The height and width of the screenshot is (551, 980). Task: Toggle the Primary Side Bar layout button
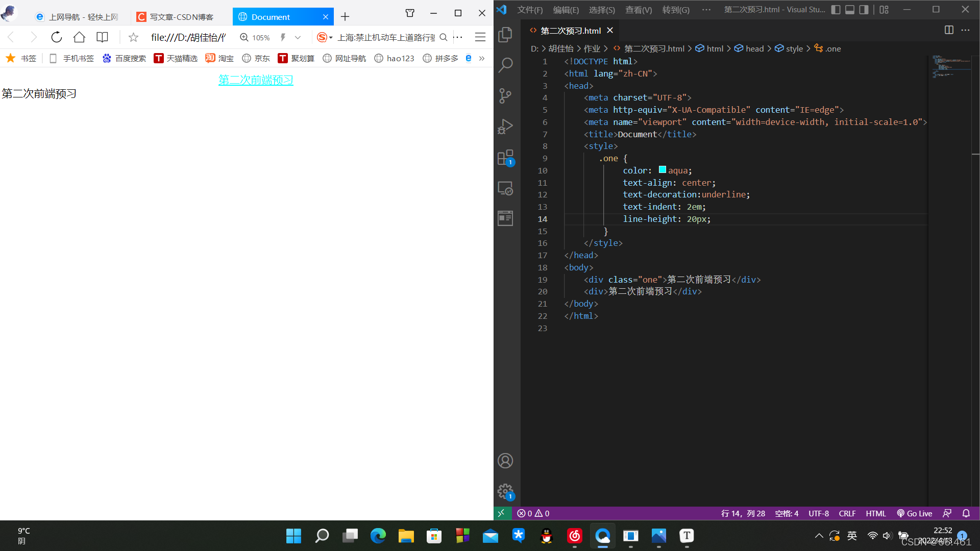[x=836, y=10]
